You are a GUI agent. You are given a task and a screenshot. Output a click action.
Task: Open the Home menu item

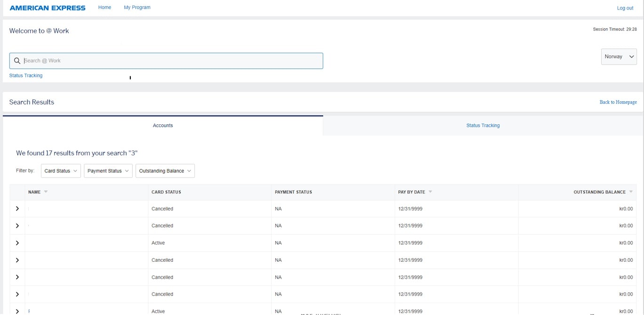click(x=104, y=8)
